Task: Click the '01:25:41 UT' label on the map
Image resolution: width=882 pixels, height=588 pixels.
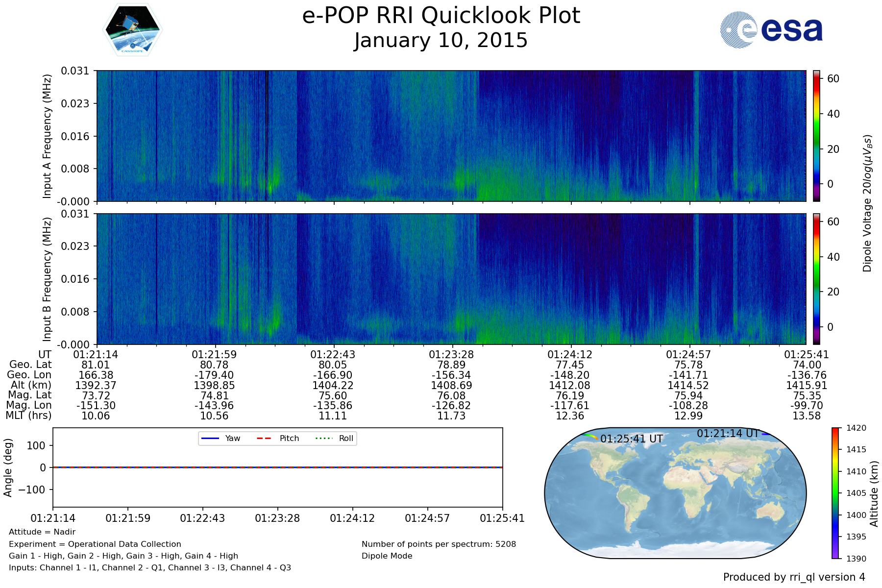Action: (x=632, y=439)
